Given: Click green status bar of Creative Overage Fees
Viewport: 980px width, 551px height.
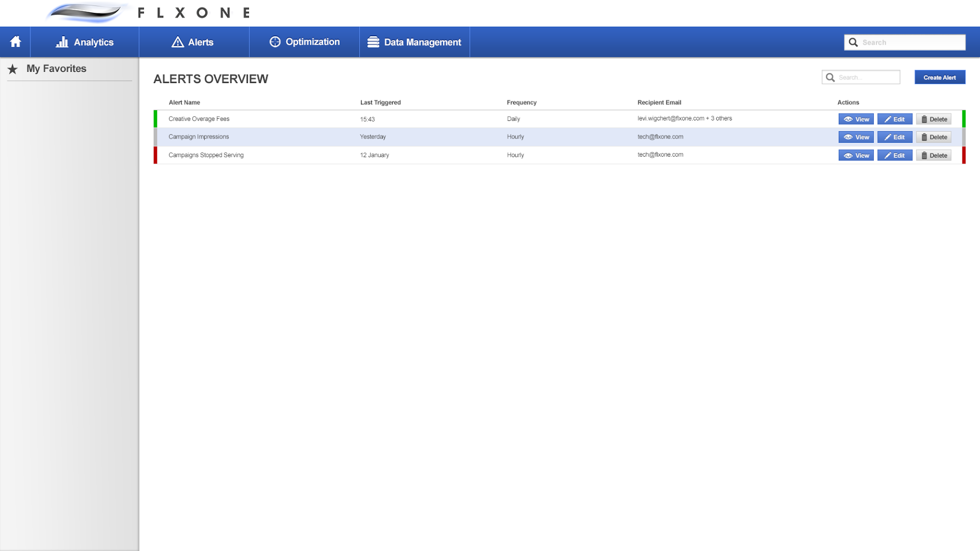Looking at the screenshot, I should click(156, 119).
